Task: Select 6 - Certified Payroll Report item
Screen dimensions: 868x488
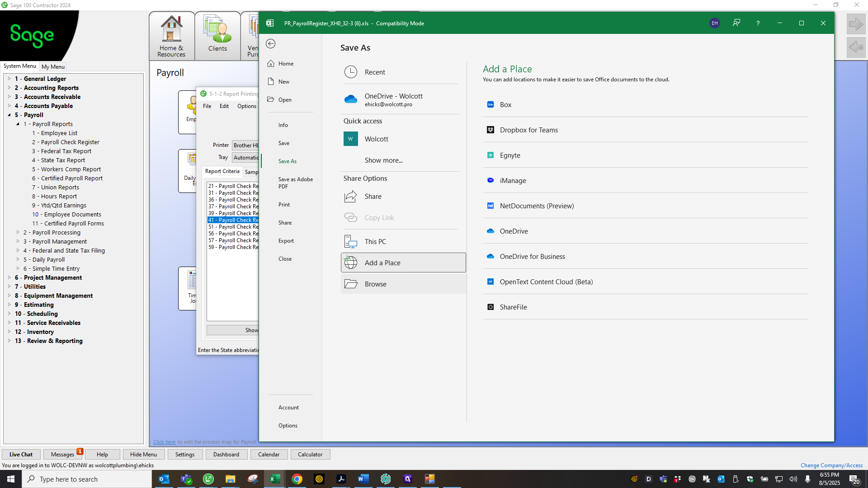Action: (x=67, y=178)
